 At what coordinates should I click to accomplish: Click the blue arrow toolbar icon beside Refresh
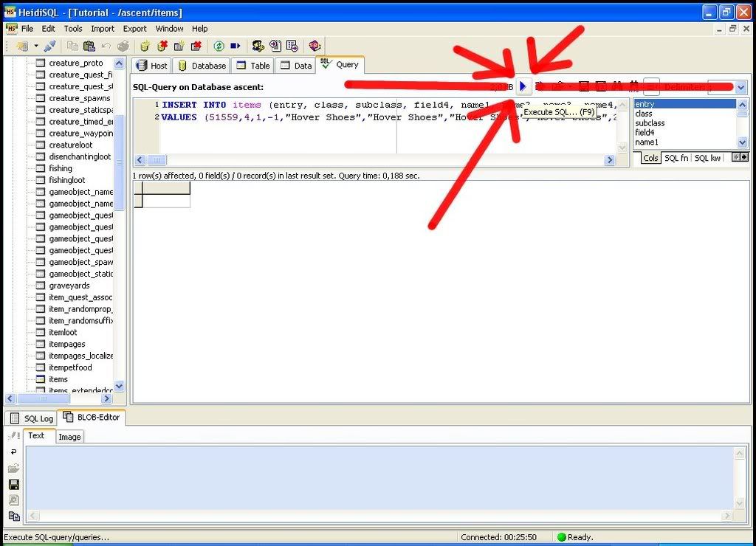pos(236,46)
